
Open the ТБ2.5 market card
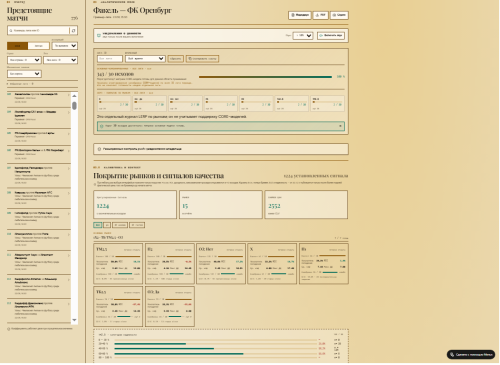point(118,306)
